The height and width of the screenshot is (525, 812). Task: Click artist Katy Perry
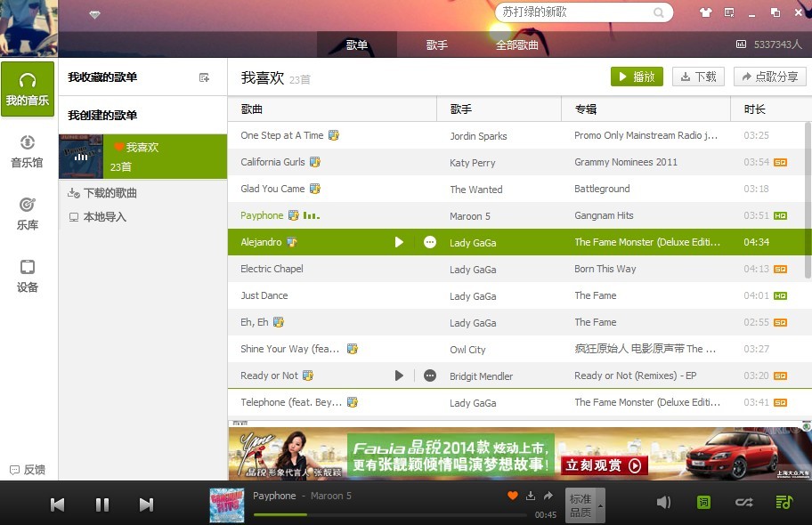(x=472, y=163)
